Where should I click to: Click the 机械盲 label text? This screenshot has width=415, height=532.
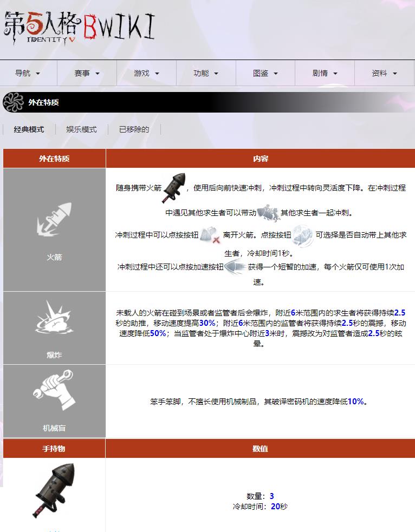(x=54, y=428)
